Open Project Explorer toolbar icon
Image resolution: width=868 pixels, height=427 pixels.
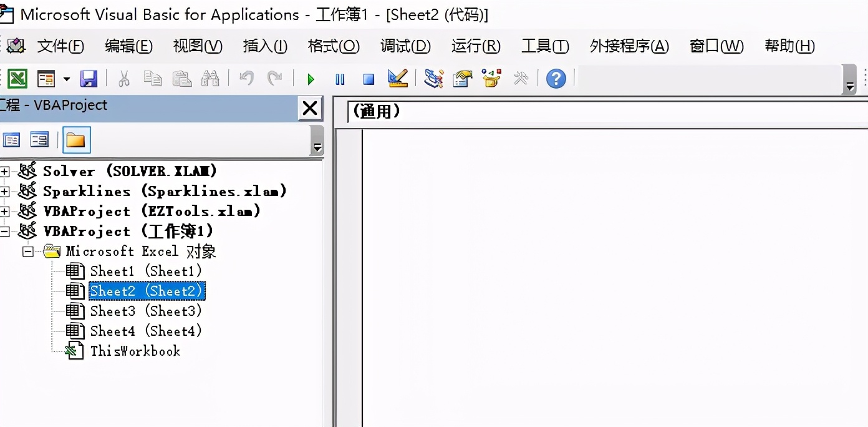click(433, 79)
